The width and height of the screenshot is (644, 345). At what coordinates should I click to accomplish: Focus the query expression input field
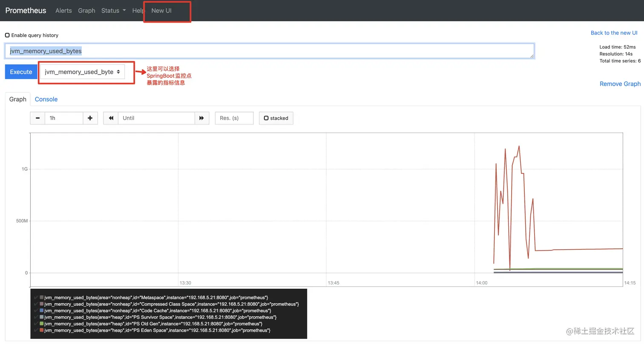pyautogui.click(x=269, y=51)
